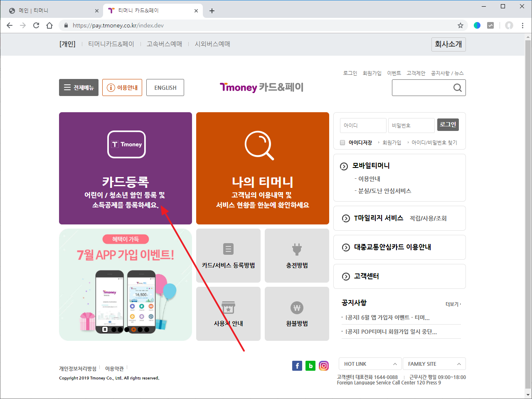The height and width of the screenshot is (399, 532).
Task: Open the 로그인 link in the top utility links
Action: [x=350, y=73]
